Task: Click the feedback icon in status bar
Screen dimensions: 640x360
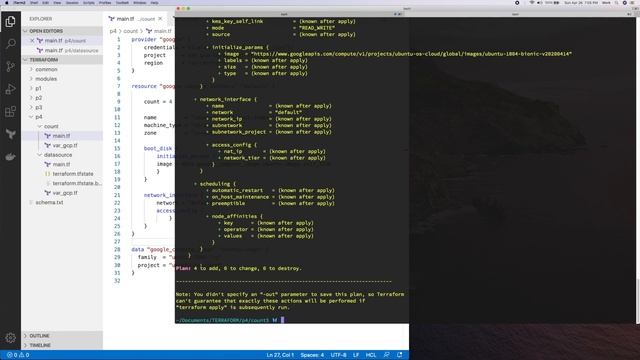Action: click(387, 355)
